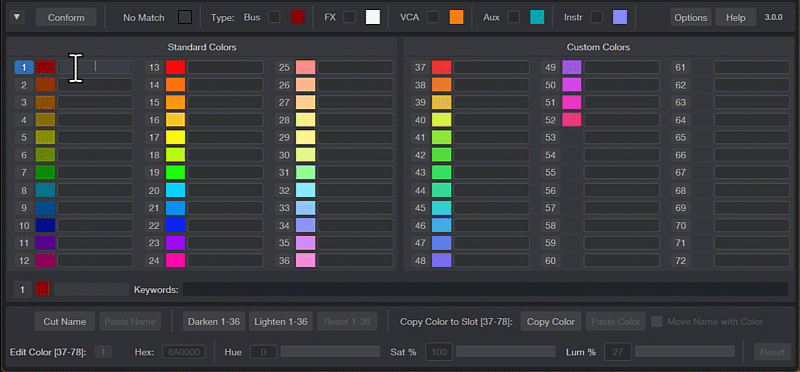Enable the FX type checkbox
This screenshot has height=372, width=800.
(349, 17)
